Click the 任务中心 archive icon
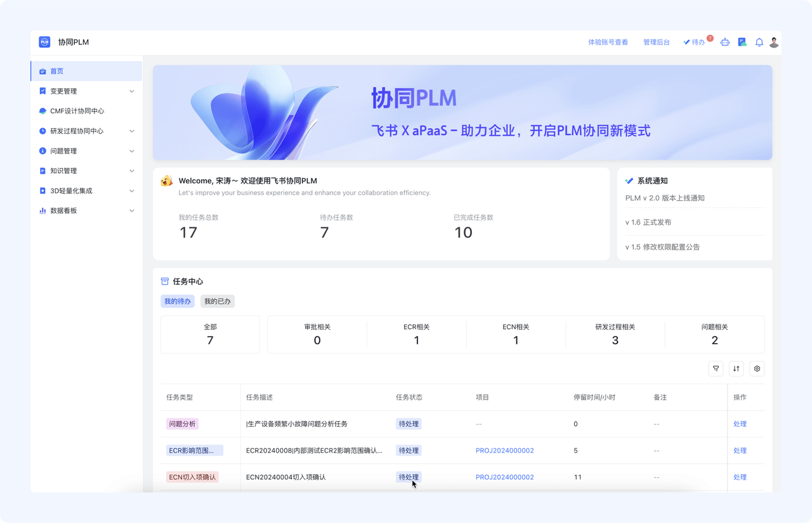 click(165, 281)
